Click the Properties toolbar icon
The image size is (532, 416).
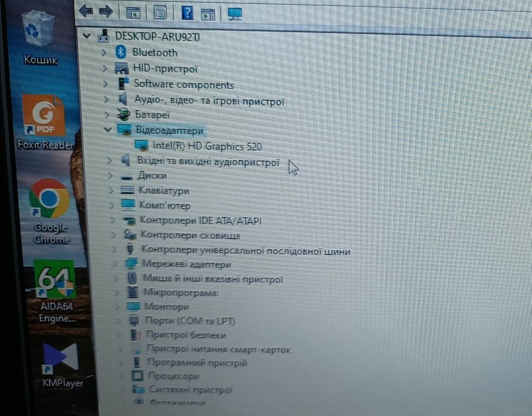tap(160, 13)
